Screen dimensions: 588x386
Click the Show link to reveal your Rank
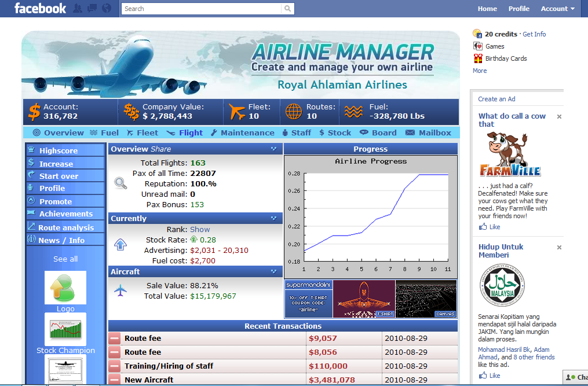tap(200, 229)
